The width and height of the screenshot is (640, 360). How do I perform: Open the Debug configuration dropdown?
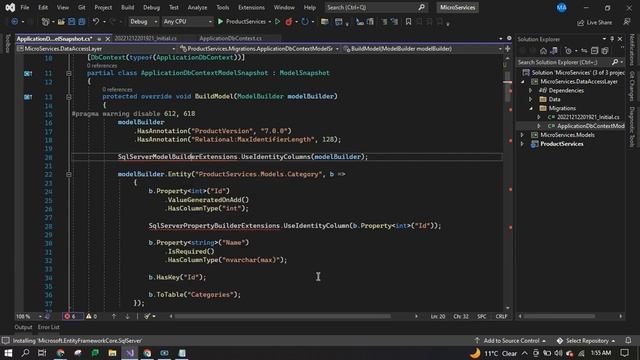click(144, 22)
